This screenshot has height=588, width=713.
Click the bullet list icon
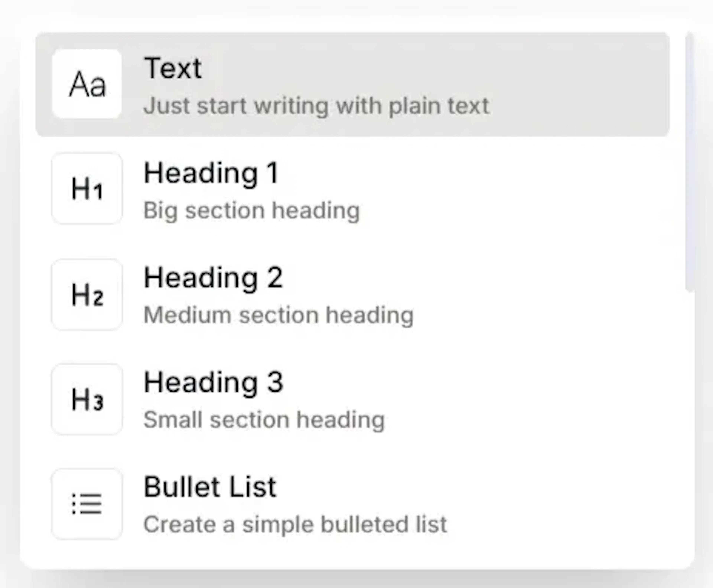(x=87, y=504)
